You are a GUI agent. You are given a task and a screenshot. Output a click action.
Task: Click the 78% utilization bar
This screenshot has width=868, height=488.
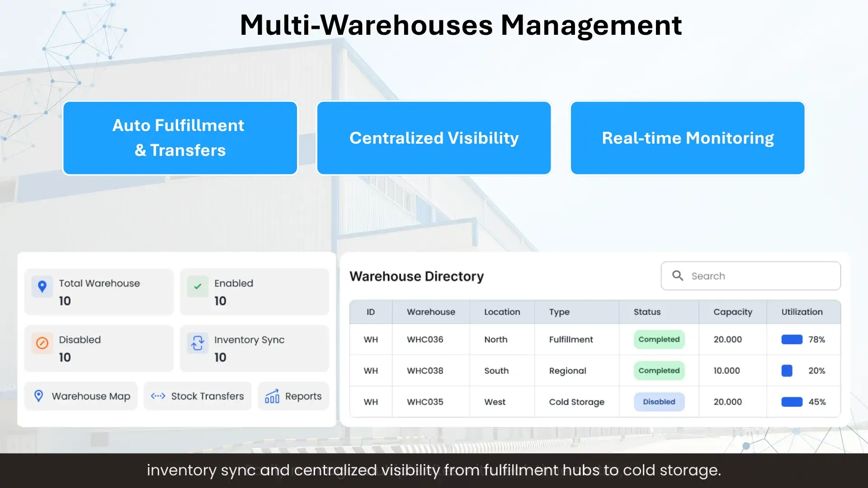[792, 339]
